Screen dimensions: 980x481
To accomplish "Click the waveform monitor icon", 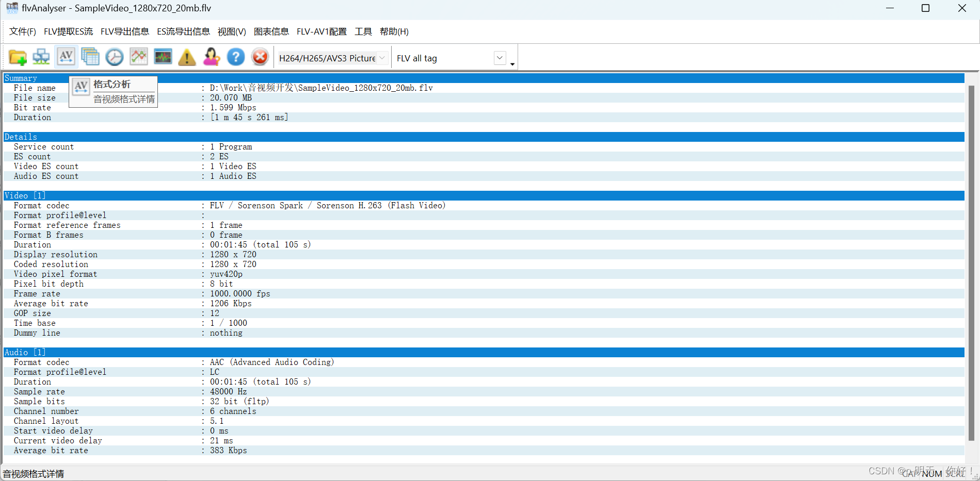I will click(163, 57).
